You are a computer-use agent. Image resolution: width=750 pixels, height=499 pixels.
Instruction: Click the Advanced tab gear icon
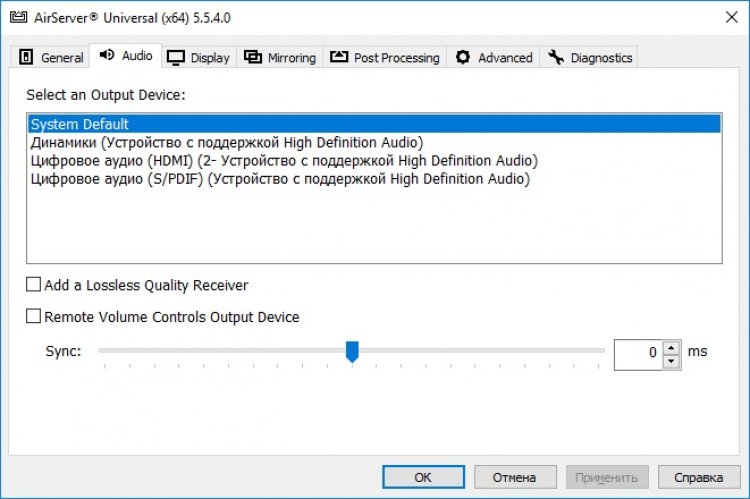(x=463, y=57)
